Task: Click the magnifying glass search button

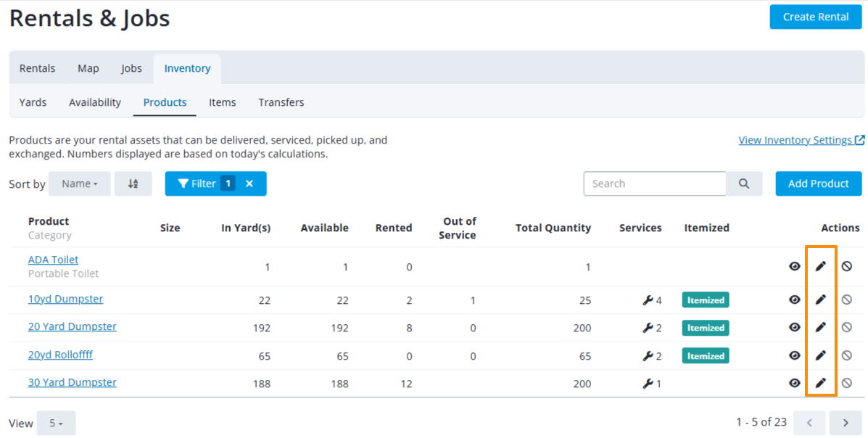Action: (744, 184)
